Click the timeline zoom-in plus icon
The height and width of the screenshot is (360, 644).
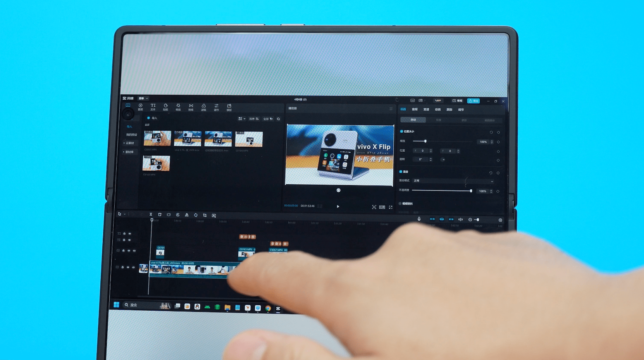pyautogui.click(x=500, y=220)
